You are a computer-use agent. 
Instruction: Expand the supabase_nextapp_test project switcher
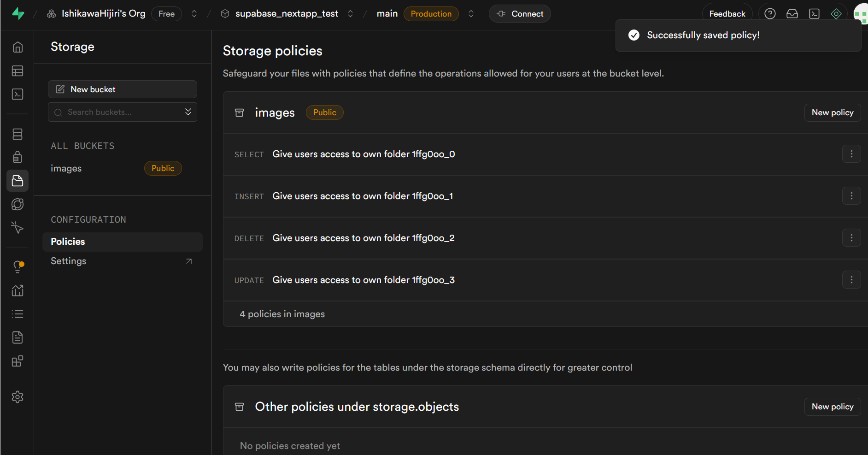[x=350, y=14]
